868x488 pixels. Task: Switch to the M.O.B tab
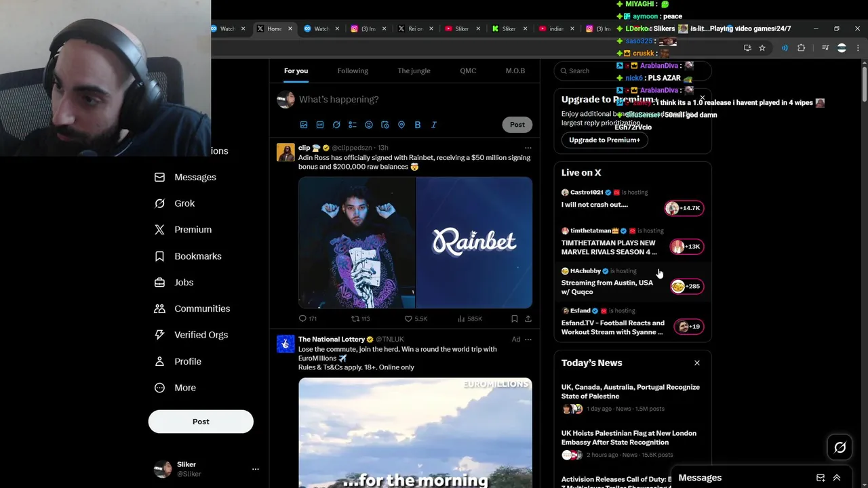(x=515, y=71)
